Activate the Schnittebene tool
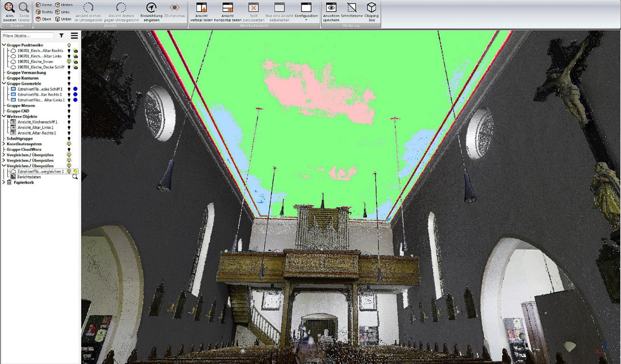The image size is (621, 364). tap(352, 8)
